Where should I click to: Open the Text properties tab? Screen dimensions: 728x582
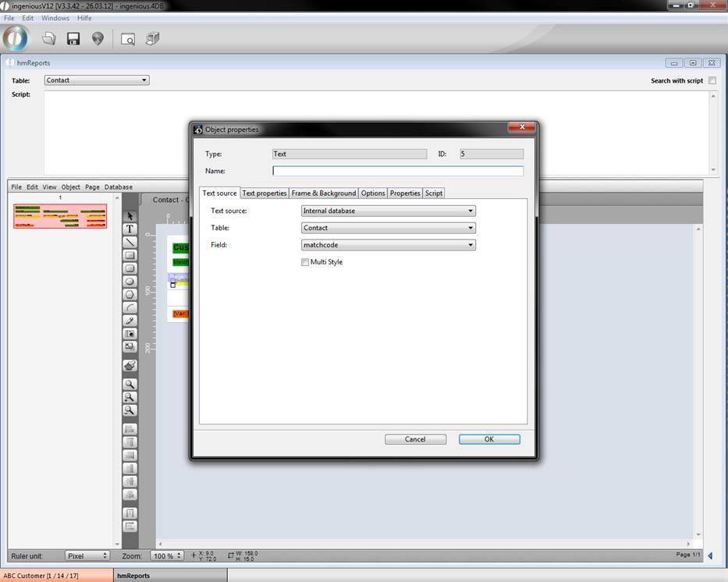coord(265,193)
